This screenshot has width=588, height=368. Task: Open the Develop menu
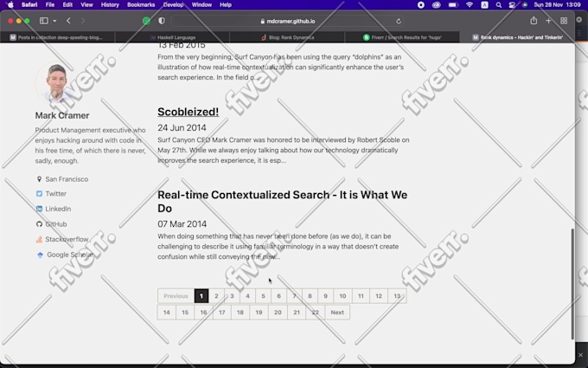tap(173, 5)
